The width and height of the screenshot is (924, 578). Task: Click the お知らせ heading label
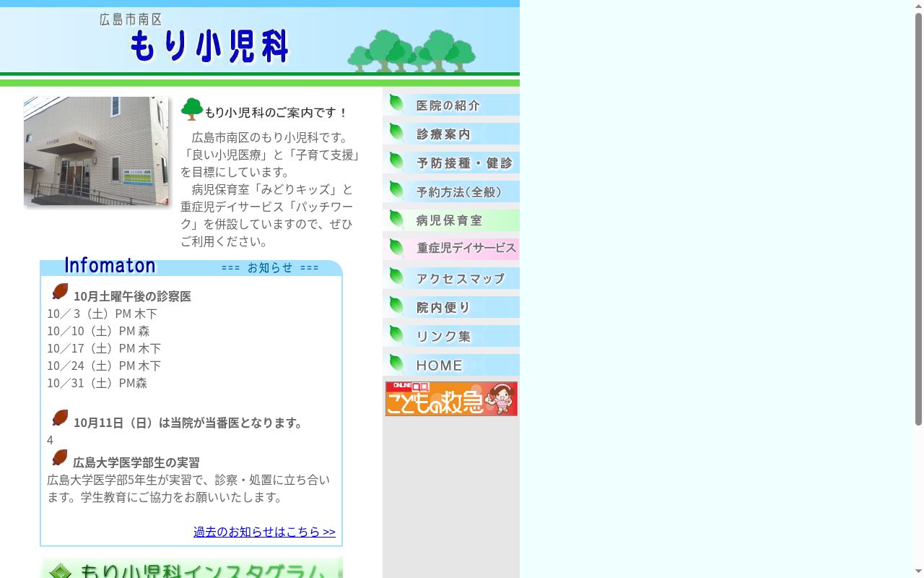(x=270, y=267)
